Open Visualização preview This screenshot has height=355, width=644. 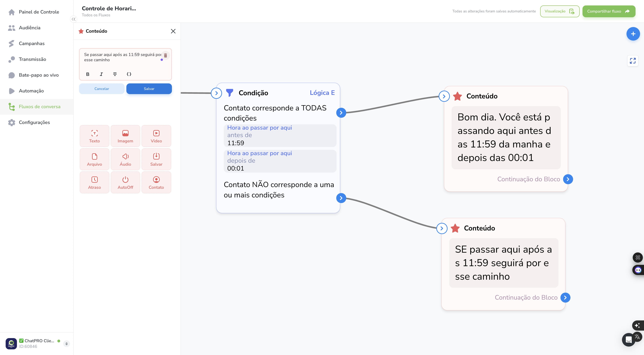[560, 11]
